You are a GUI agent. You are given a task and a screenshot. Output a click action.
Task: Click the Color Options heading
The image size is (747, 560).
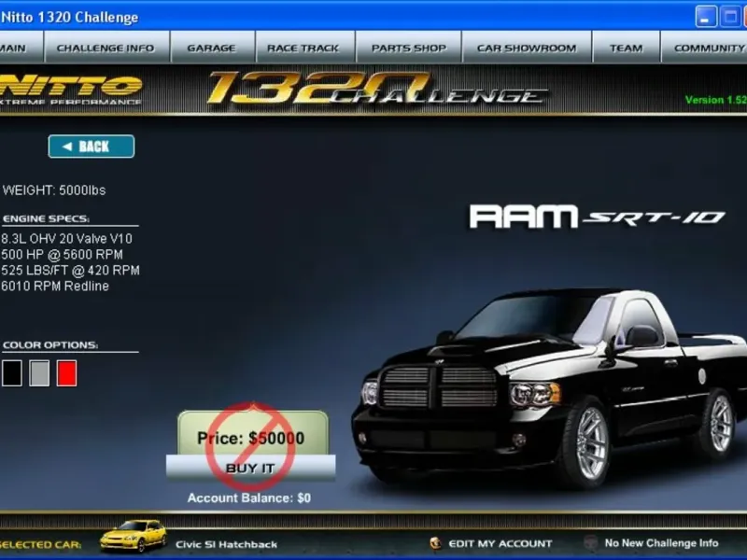50,344
